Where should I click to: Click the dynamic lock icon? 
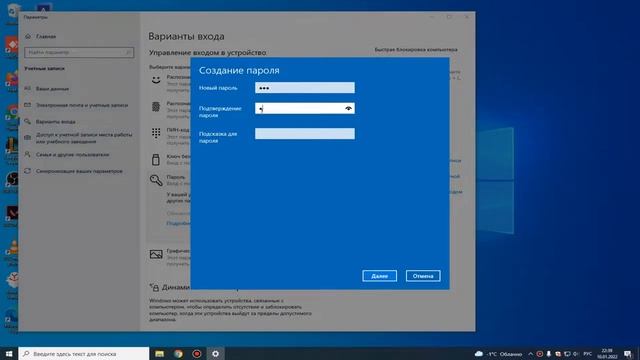coord(154,287)
